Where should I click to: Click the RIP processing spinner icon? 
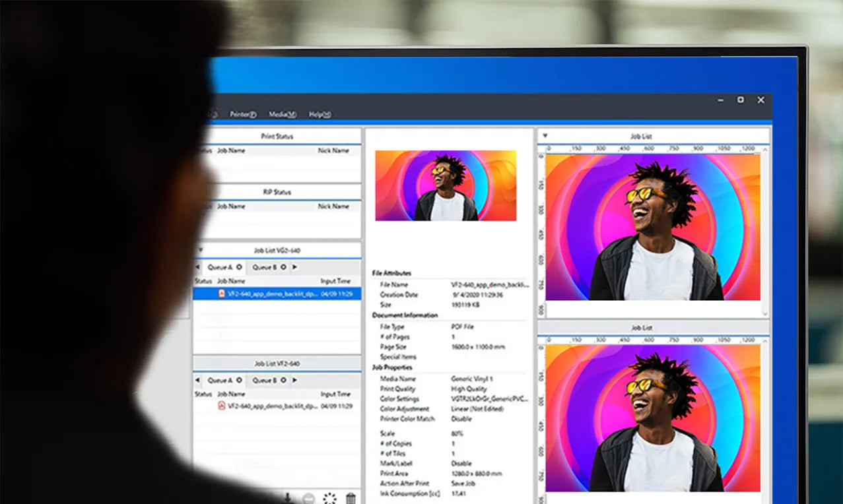[x=329, y=498]
